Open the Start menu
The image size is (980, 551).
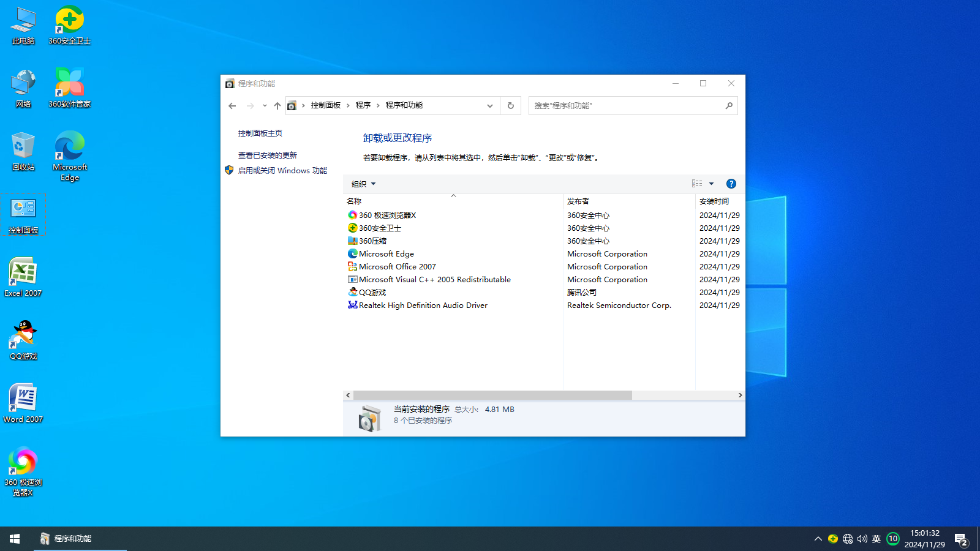coord(15,539)
